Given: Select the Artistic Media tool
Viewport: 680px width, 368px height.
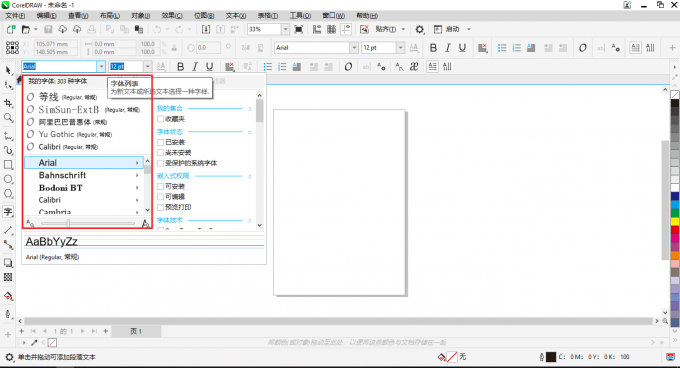Looking at the screenshot, I should click(x=8, y=150).
